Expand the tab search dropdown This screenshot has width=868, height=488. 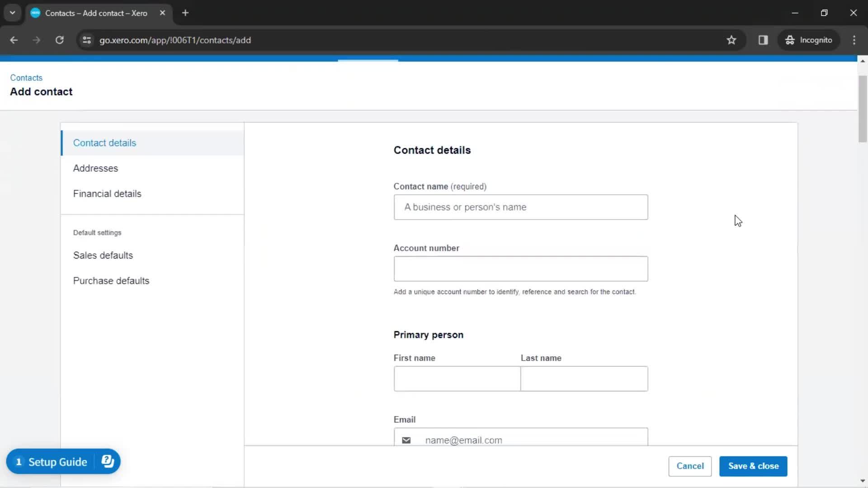coord(13,13)
